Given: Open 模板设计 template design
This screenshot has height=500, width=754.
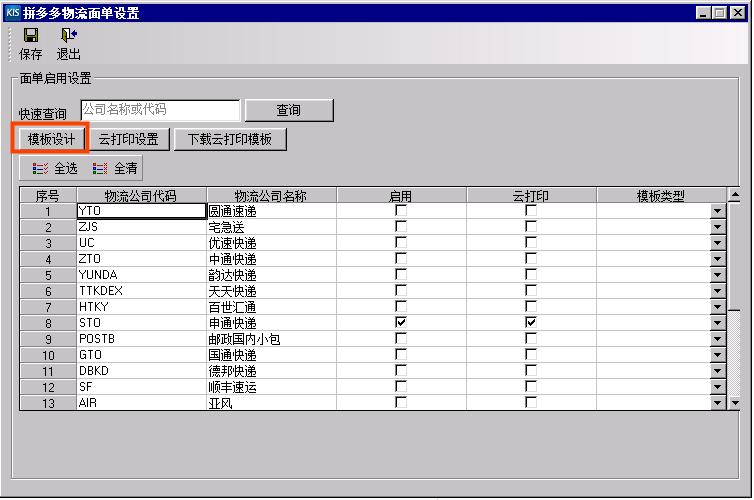Looking at the screenshot, I should click(x=51, y=139).
